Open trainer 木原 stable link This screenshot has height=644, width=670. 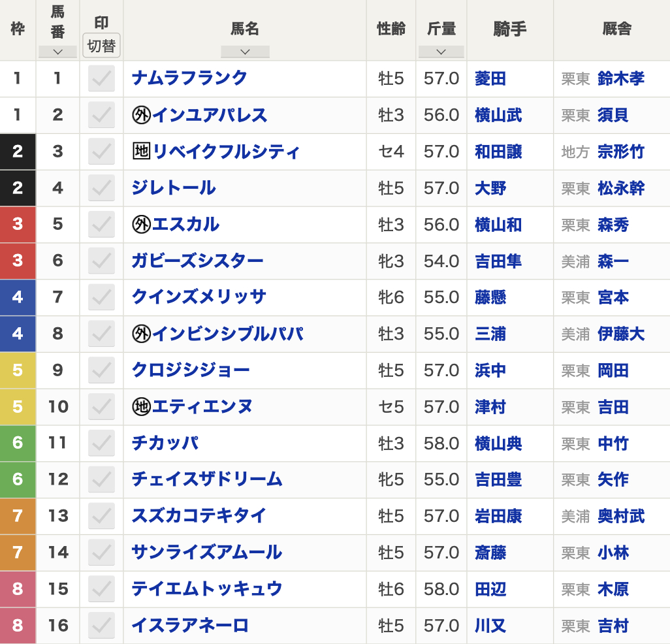[613, 589]
